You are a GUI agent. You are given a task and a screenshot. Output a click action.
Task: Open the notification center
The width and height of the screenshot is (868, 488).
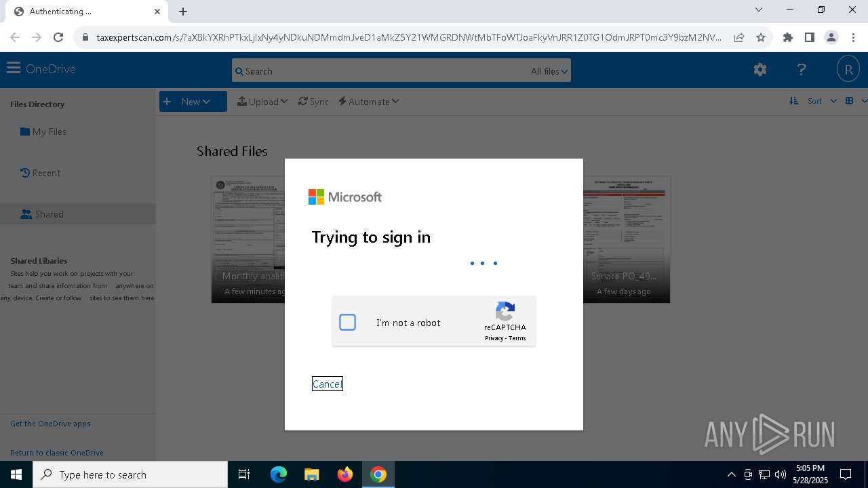point(846,474)
